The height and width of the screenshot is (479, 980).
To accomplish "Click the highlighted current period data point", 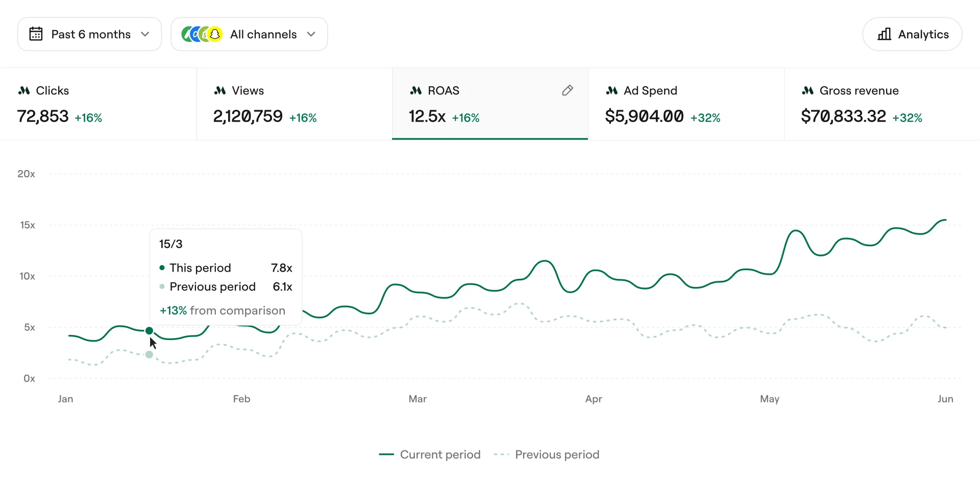I will [x=149, y=331].
